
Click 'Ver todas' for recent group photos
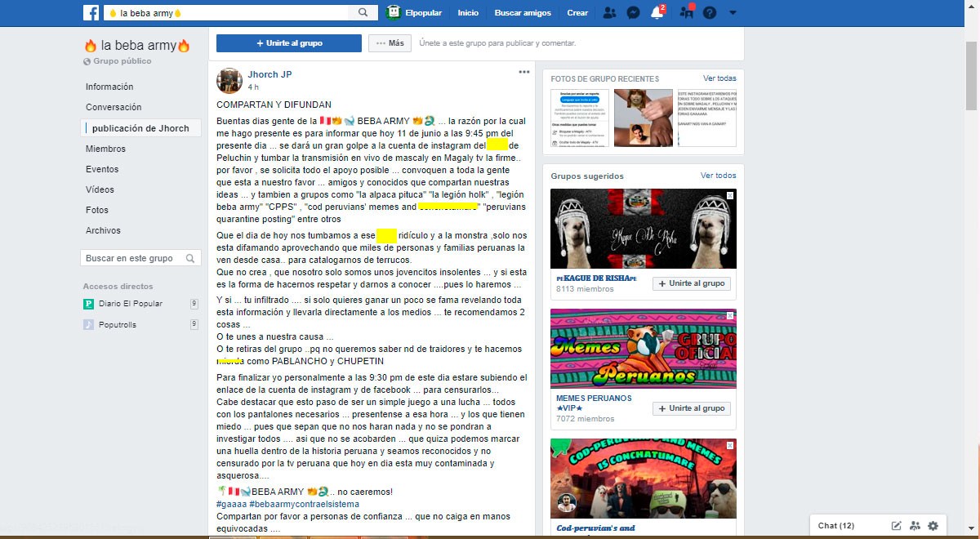click(x=719, y=78)
